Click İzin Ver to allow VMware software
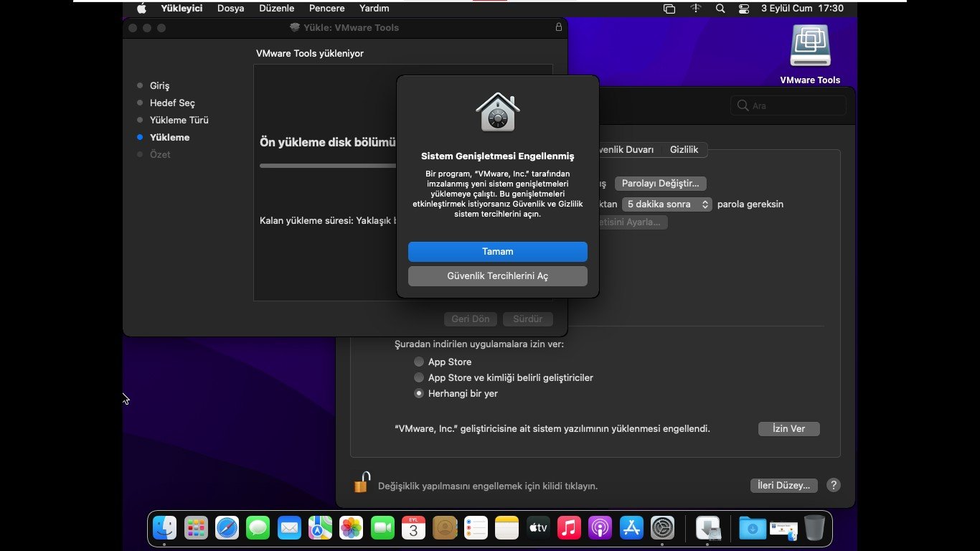 (x=788, y=428)
